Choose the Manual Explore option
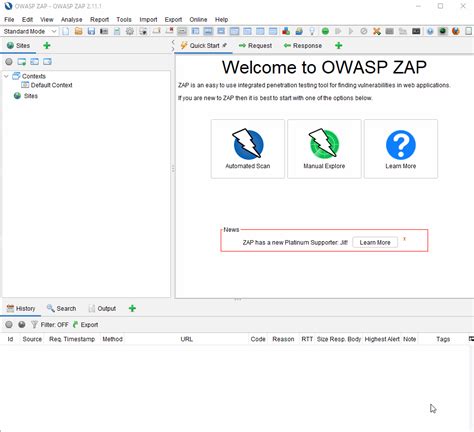This screenshot has width=474, height=432. coord(324,149)
